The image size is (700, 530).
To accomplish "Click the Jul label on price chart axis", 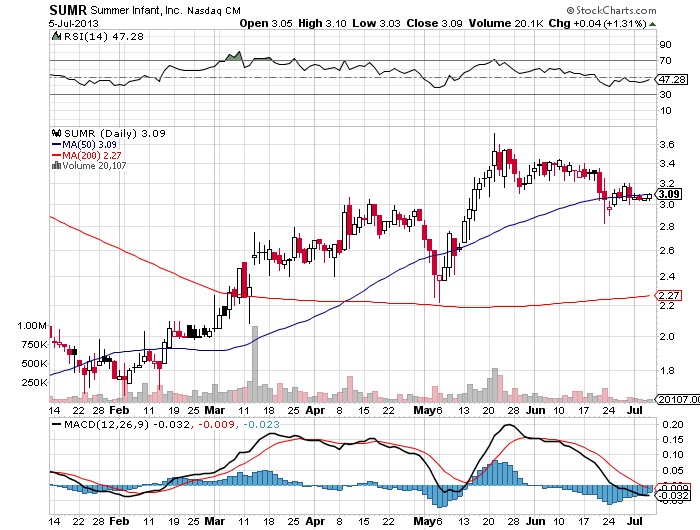I will 635,410.
